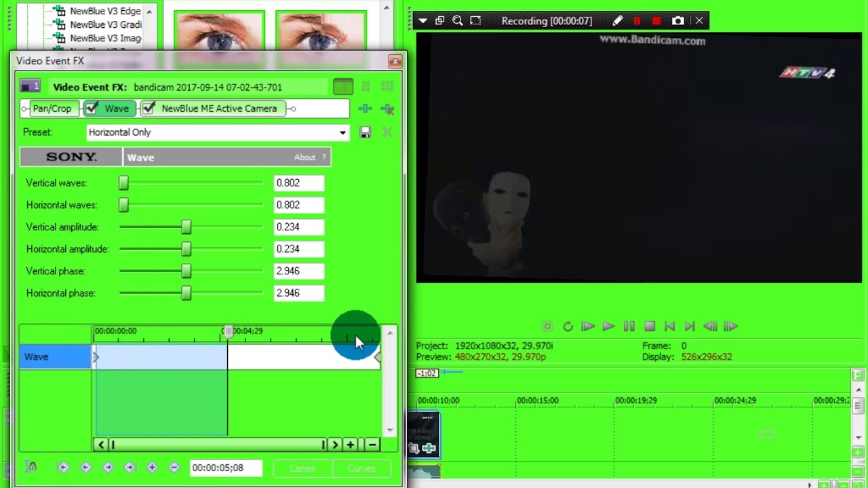Go to the previous keyframe

coord(85,467)
